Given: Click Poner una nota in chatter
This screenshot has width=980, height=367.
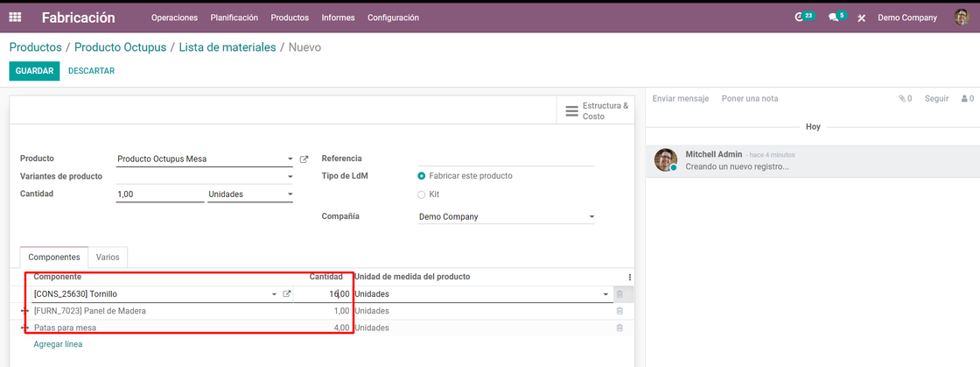Looking at the screenshot, I should 750,99.
